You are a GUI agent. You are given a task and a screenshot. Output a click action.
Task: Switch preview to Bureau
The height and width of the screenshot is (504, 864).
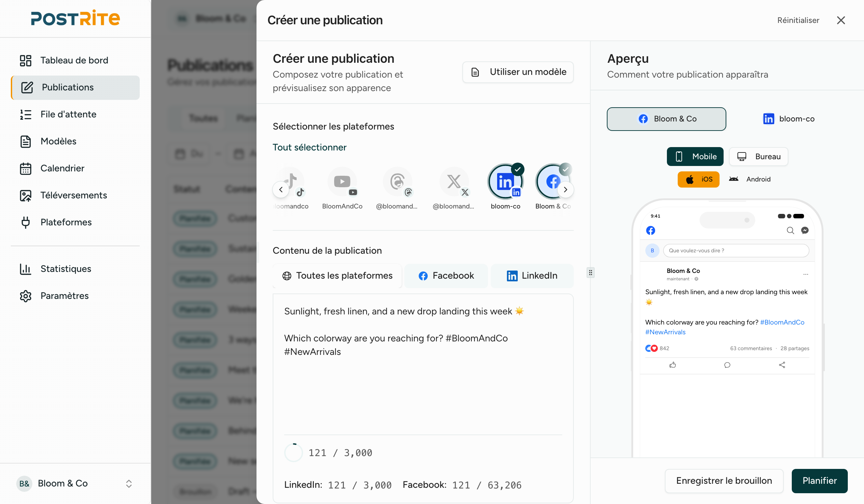click(x=758, y=157)
